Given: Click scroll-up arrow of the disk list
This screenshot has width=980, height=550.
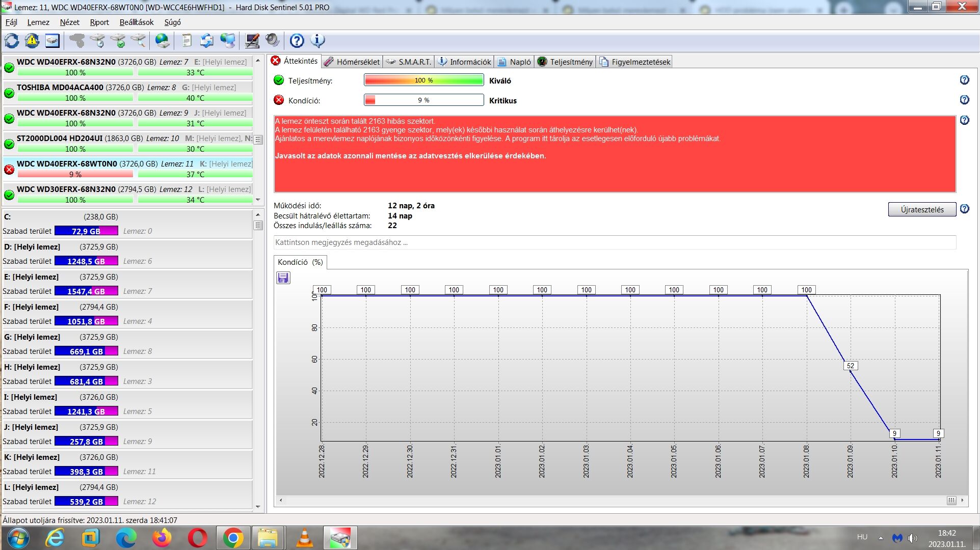Looking at the screenshot, I should click(258, 60).
